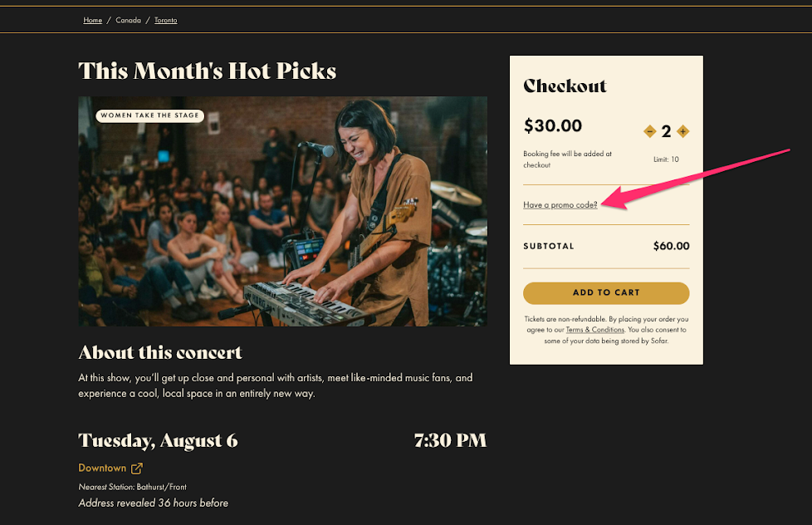Click the Home breadcrumb link
The width and height of the screenshot is (812, 525).
pyautogui.click(x=93, y=20)
